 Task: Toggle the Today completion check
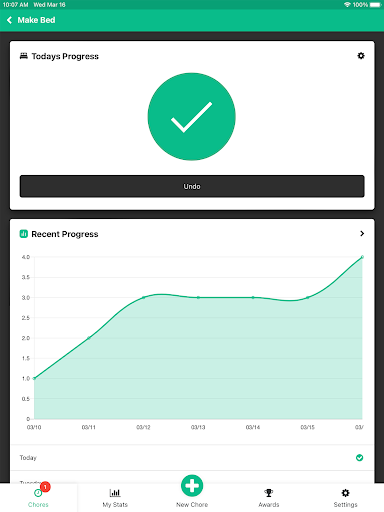click(x=359, y=458)
